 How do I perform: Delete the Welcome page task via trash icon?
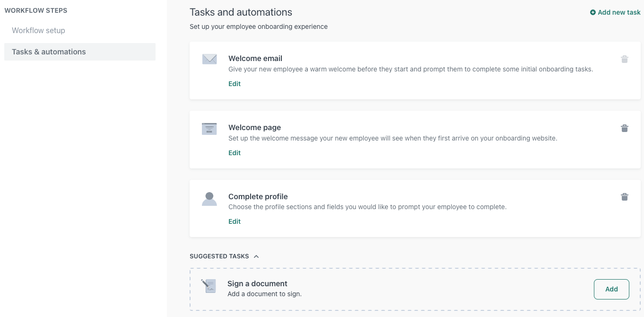coord(625,128)
